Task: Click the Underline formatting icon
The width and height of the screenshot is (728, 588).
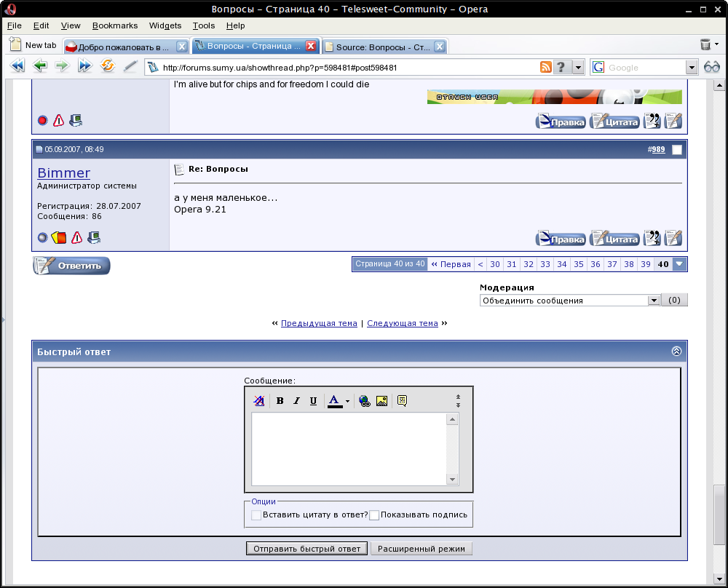Action: pyautogui.click(x=313, y=401)
